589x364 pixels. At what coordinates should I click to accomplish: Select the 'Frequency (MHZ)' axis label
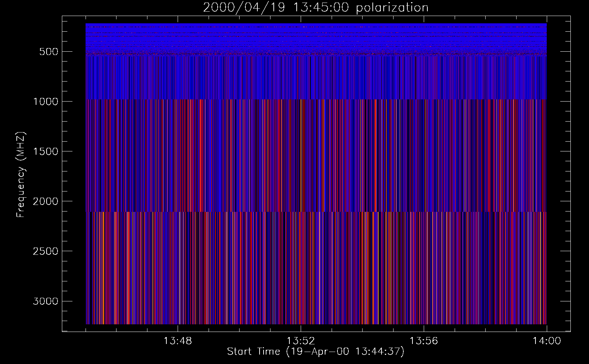21,174
